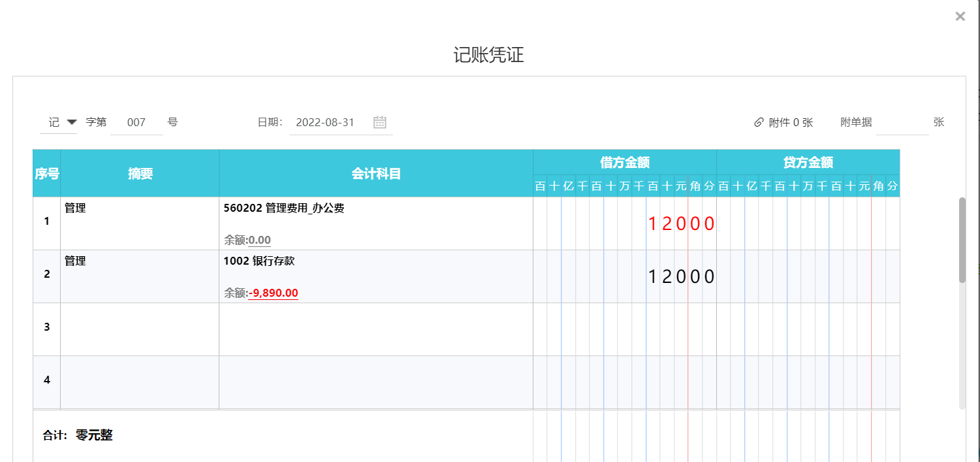Click the paperclip attachment icon
Image resolution: width=980 pixels, height=462 pixels.
click(x=757, y=122)
